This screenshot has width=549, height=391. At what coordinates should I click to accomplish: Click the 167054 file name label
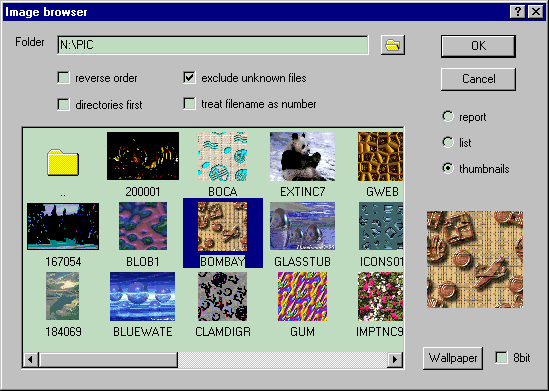pos(63,262)
